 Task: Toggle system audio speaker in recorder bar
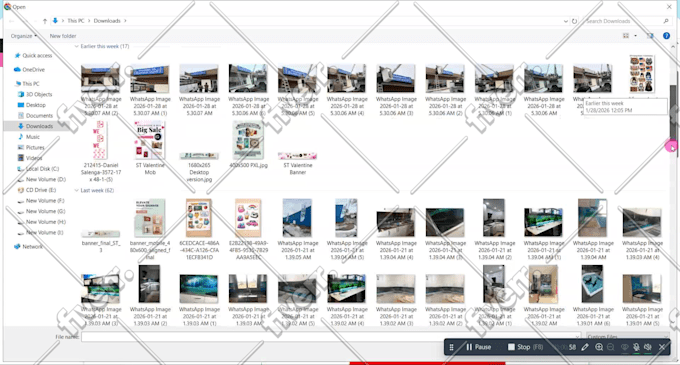[x=648, y=347]
